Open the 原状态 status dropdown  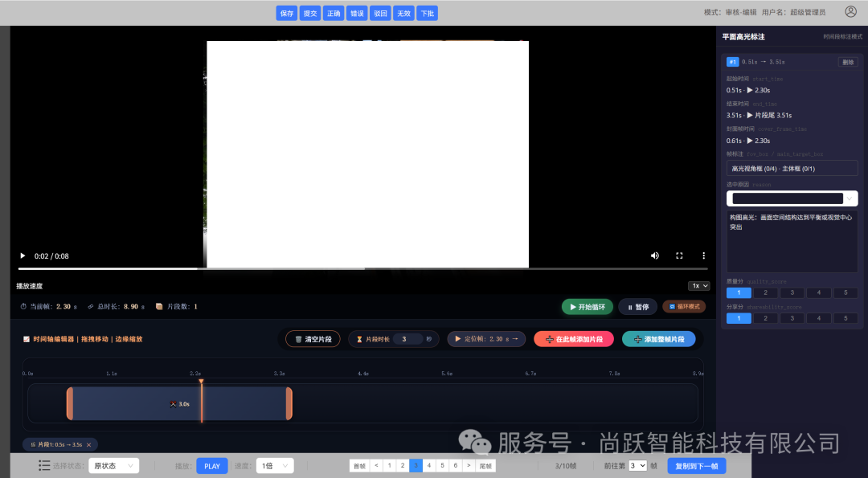(113, 466)
